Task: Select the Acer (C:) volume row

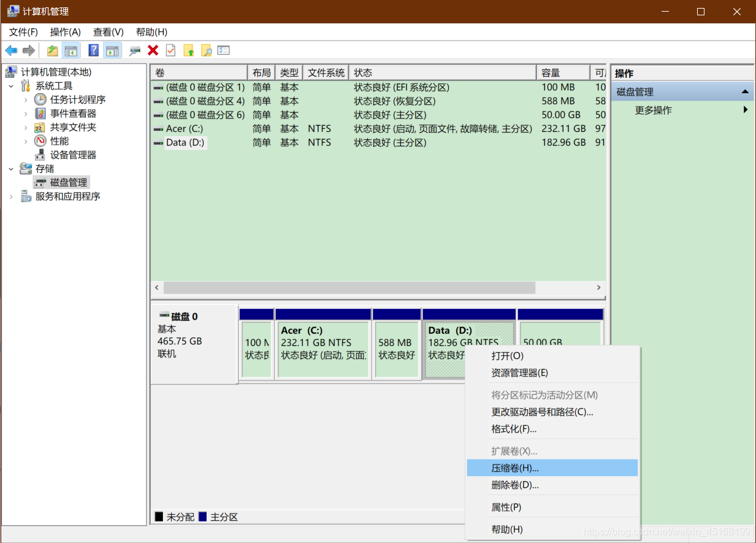Action: coord(378,129)
